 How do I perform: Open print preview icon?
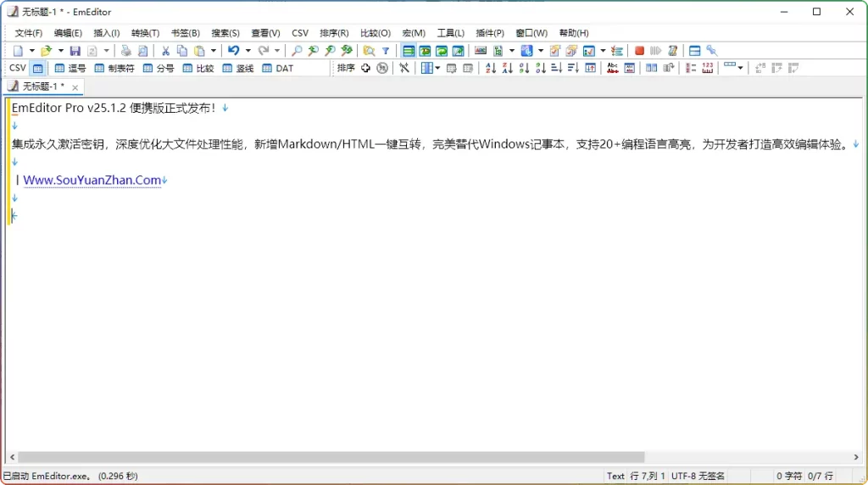click(142, 51)
